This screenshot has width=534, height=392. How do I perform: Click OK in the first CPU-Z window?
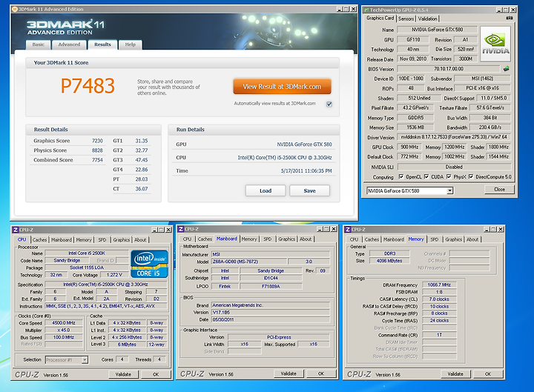[x=156, y=374]
